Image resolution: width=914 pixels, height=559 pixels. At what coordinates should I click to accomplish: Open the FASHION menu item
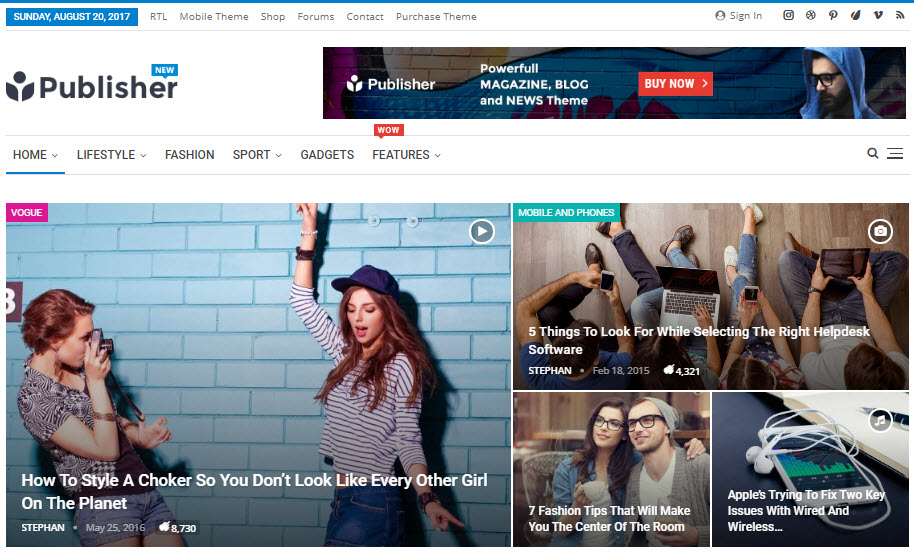[x=189, y=155]
